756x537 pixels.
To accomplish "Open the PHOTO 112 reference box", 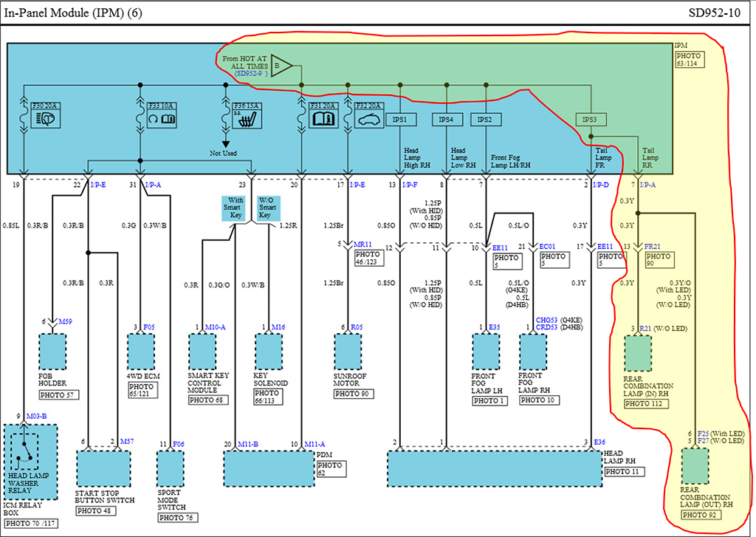I will [644, 404].
